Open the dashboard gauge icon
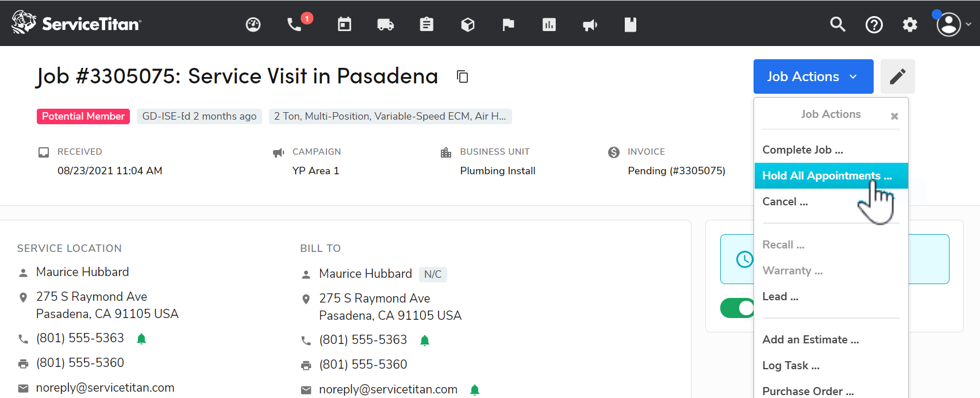The width and height of the screenshot is (980, 398). tap(253, 24)
